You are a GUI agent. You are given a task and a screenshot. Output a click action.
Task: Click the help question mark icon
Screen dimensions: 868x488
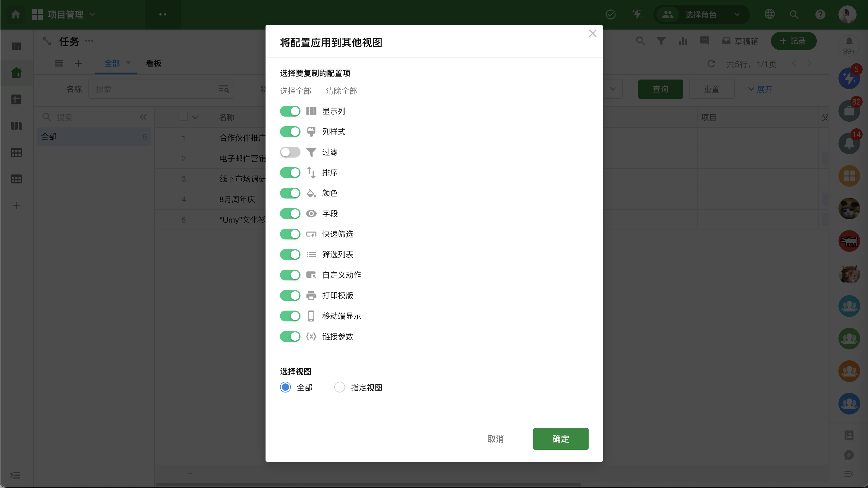(820, 14)
